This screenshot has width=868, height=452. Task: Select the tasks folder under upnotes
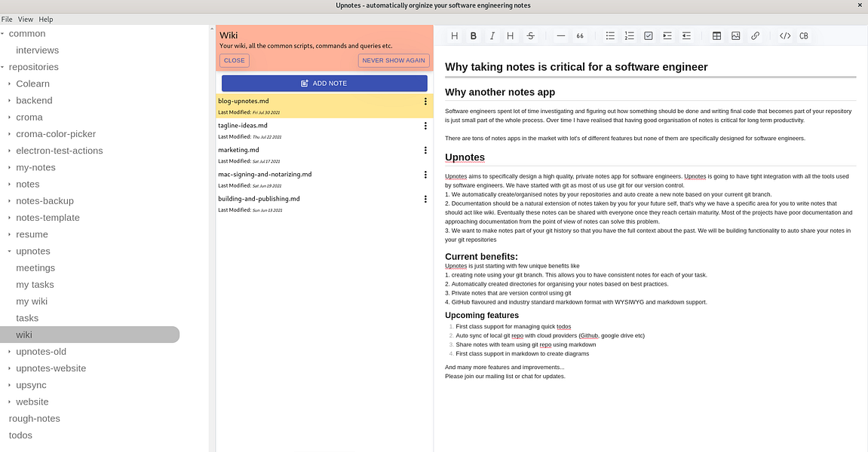(x=27, y=318)
